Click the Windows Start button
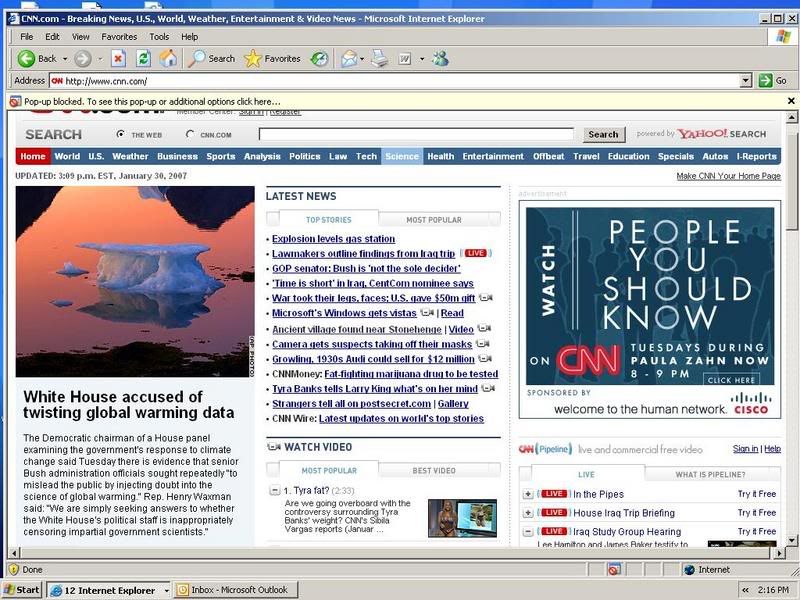The width and height of the screenshot is (800, 600). [22, 590]
